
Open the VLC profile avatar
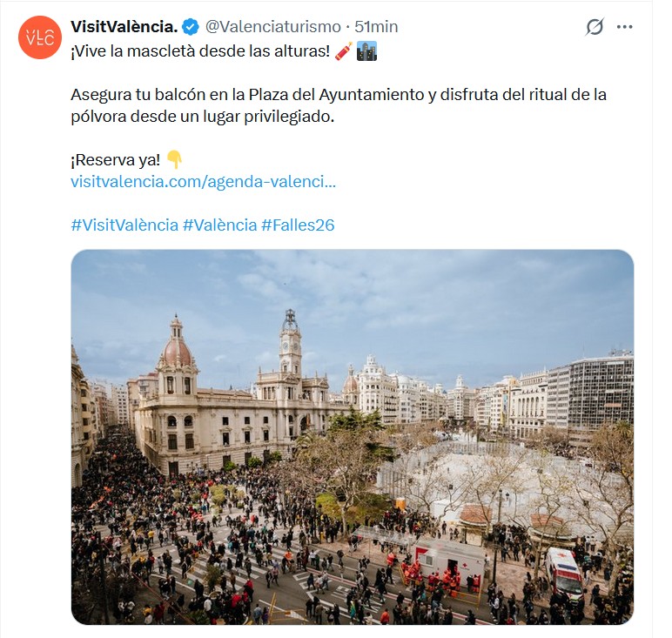(x=40, y=37)
